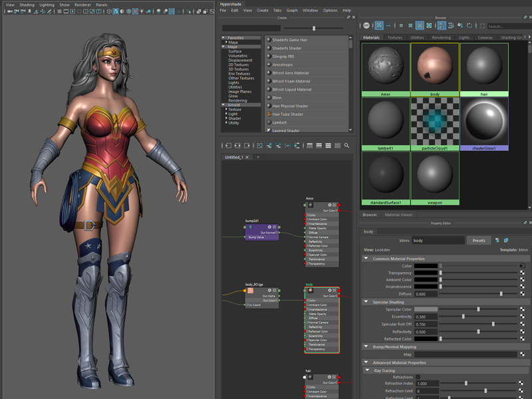Collapse the Common Material Properties section
The width and height of the screenshot is (532, 399).
tap(366, 259)
